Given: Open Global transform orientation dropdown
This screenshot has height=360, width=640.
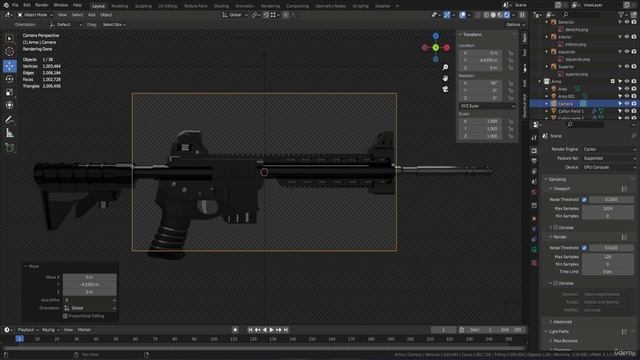Looking at the screenshot, I should [235, 15].
